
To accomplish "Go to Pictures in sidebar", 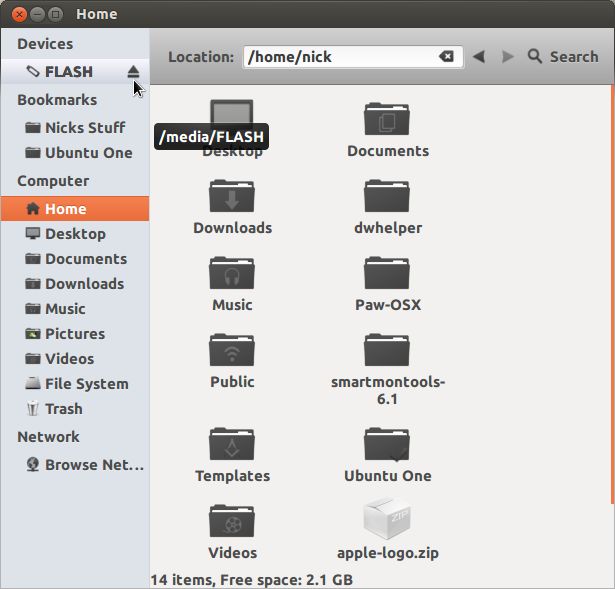I will click(x=75, y=334).
